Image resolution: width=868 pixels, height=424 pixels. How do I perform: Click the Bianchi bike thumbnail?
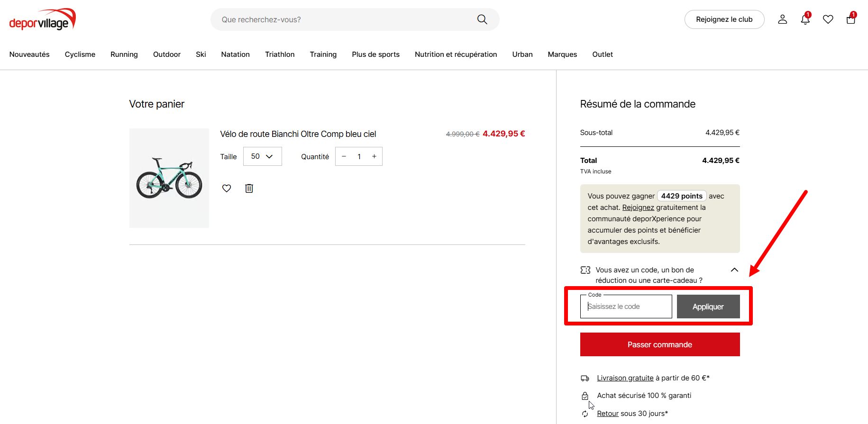169,178
